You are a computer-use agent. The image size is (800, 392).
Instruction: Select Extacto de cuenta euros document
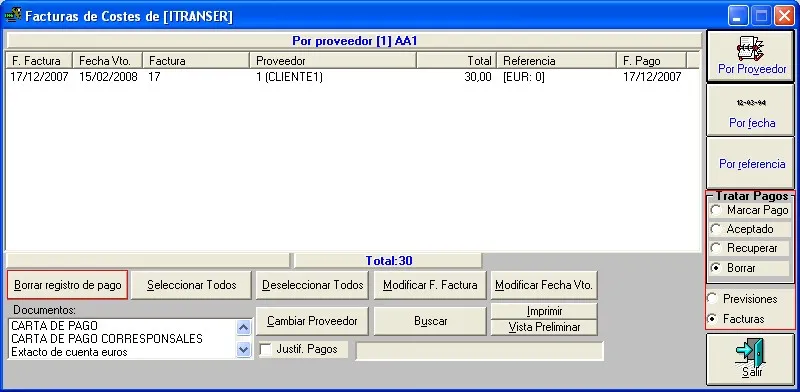point(69,352)
